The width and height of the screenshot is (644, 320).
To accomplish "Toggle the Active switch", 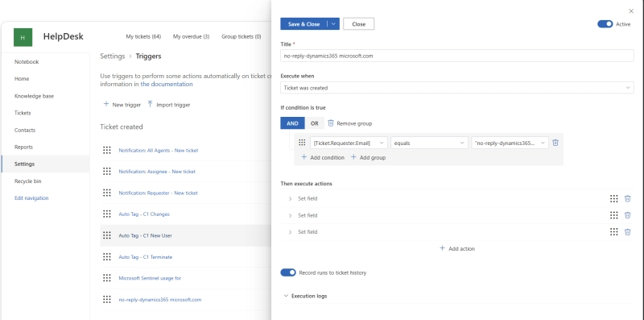I will pos(605,24).
